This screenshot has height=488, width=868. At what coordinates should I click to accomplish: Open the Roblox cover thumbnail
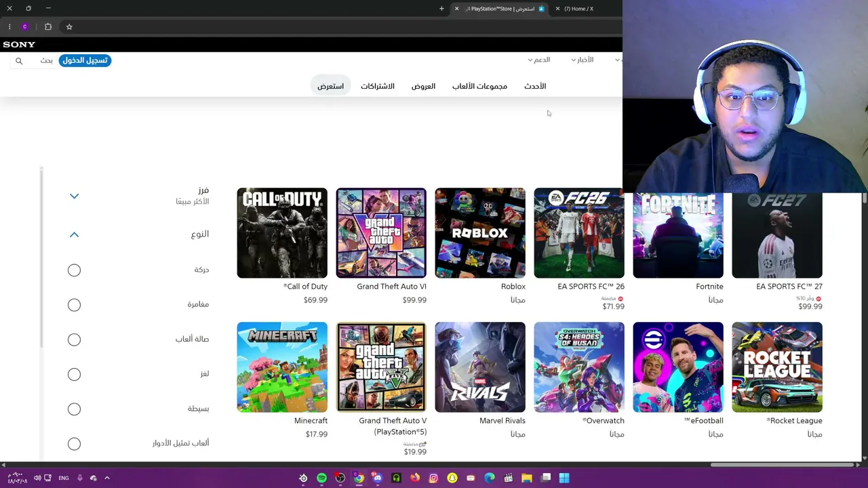[x=480, y=233]
